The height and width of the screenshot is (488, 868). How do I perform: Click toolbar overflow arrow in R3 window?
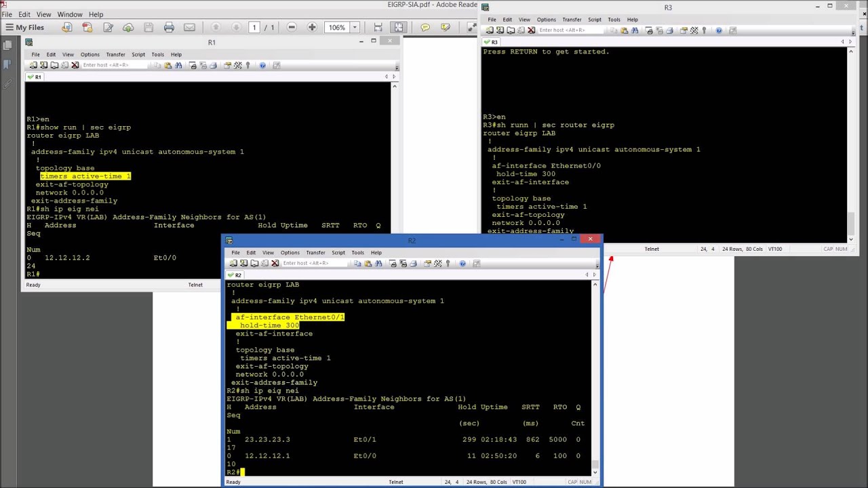[853, 32]
